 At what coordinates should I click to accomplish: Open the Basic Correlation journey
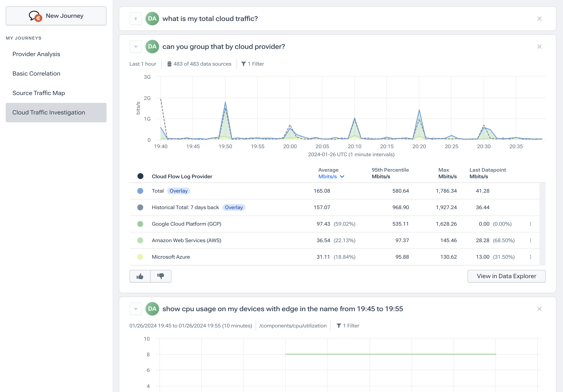(x=36, y=73)
